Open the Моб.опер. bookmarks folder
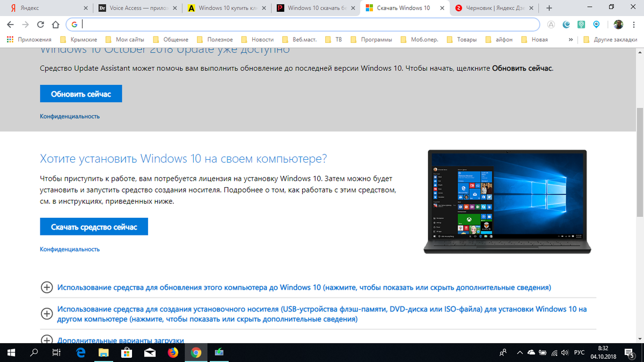 pos(419,40)
